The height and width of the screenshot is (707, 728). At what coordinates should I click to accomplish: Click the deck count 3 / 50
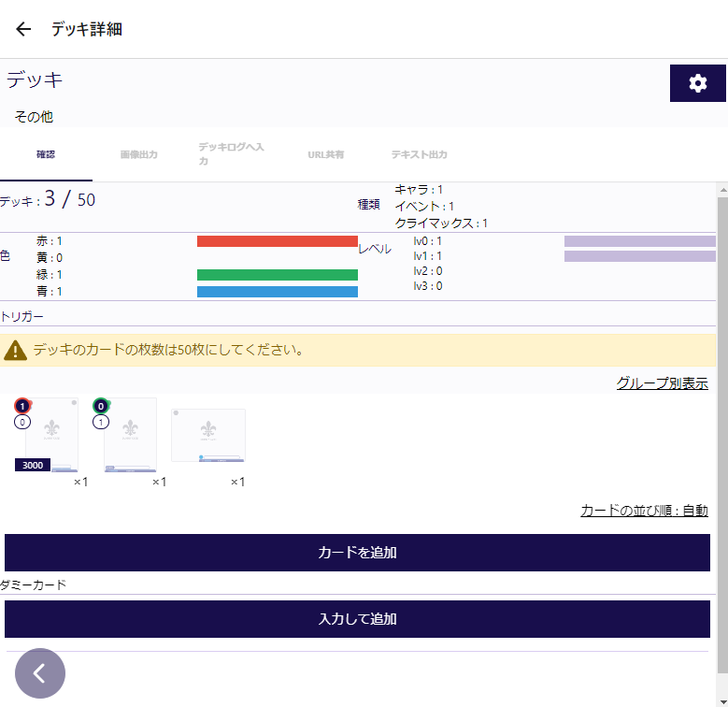pos(70,199)
